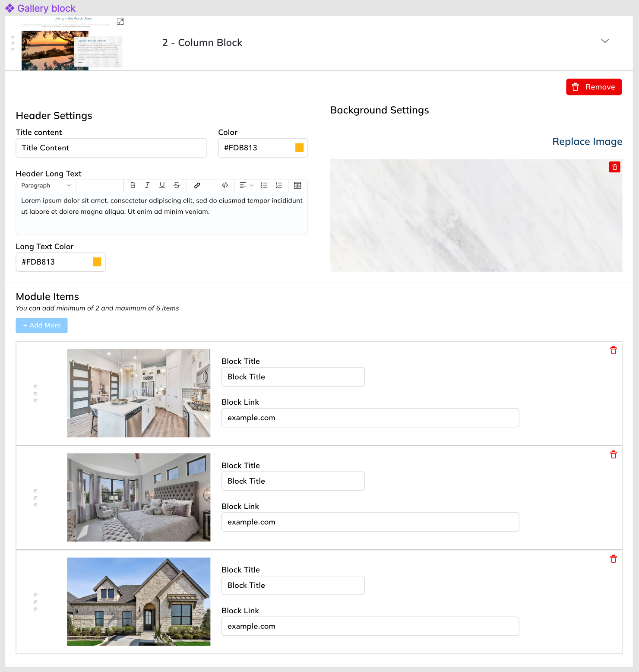Delete the background image with trash icon
Viewport: 639px width, 672px height.
click(614, 167)
